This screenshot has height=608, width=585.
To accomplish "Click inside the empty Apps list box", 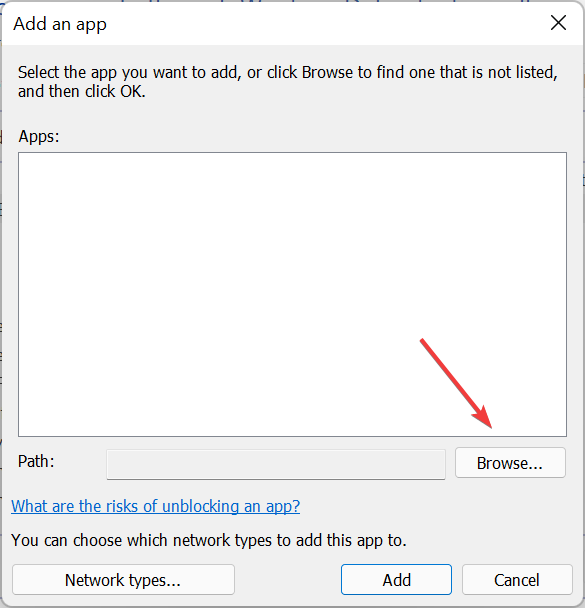I will [292, 294].
